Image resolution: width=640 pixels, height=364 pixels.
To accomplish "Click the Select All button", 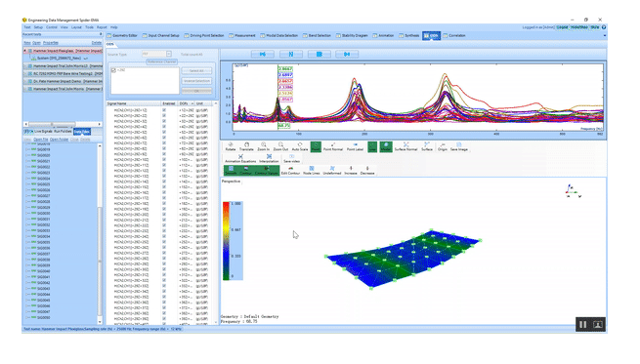I will (x=196, y=71).
